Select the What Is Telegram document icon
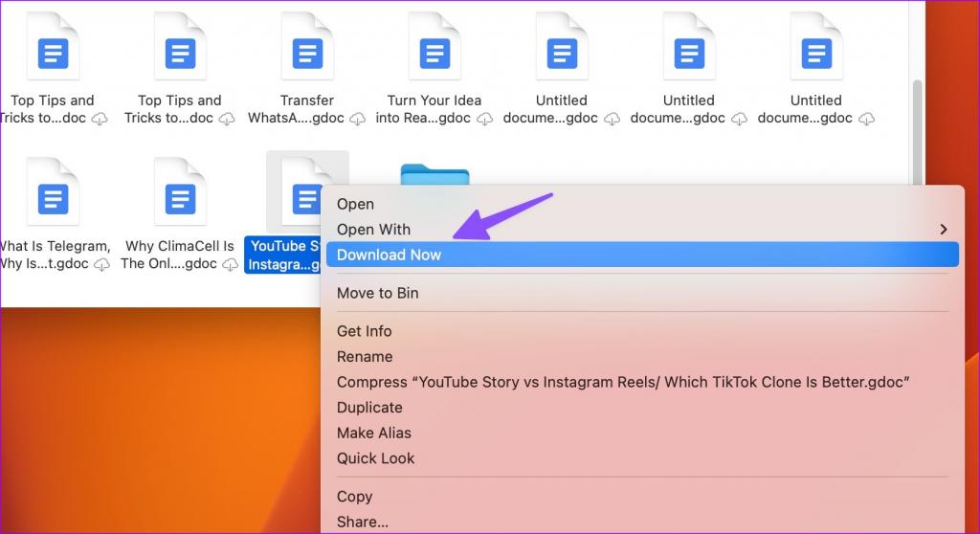 (x=53, y=192)
